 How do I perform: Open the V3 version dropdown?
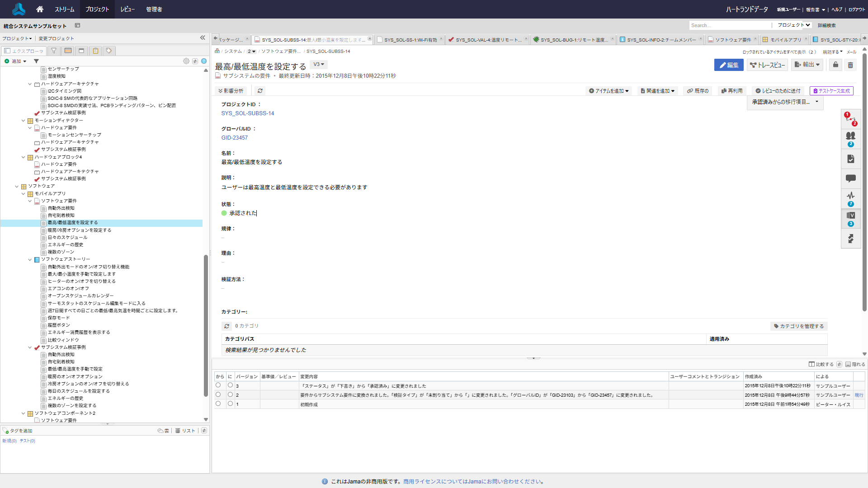tap(319, 65)
